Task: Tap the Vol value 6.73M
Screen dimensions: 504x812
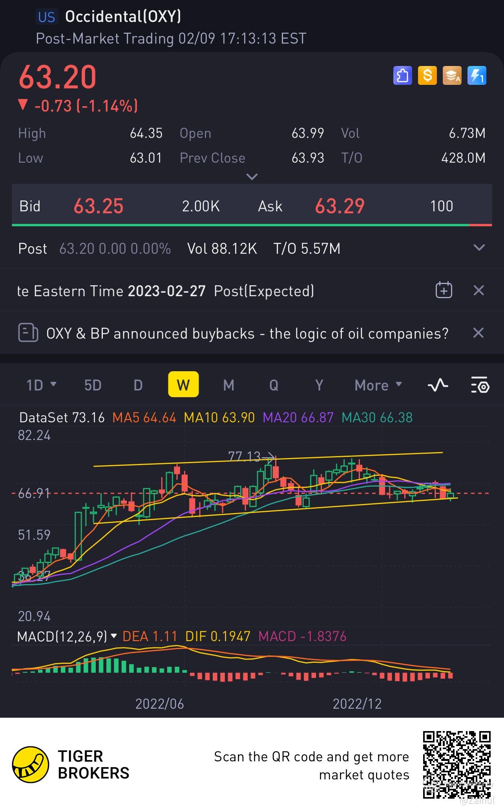Action: (x=467, y=133)
